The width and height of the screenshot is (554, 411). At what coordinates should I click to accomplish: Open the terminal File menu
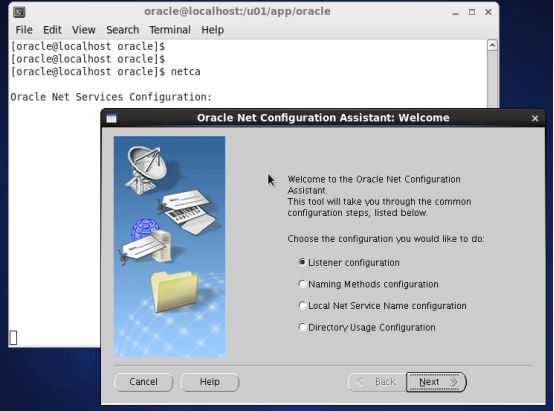[24, 30]
